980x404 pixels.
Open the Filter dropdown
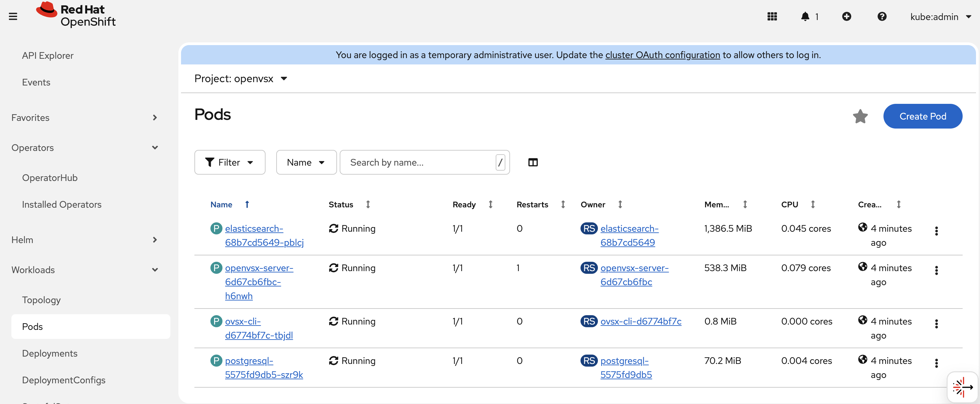229,163
